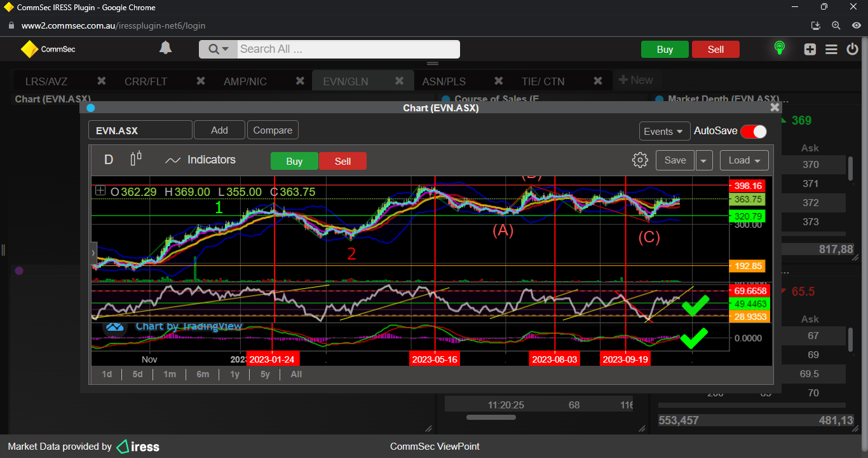Open the hamburger main menu icon
This screenshot has width=868, height=458.
point(831,49)
